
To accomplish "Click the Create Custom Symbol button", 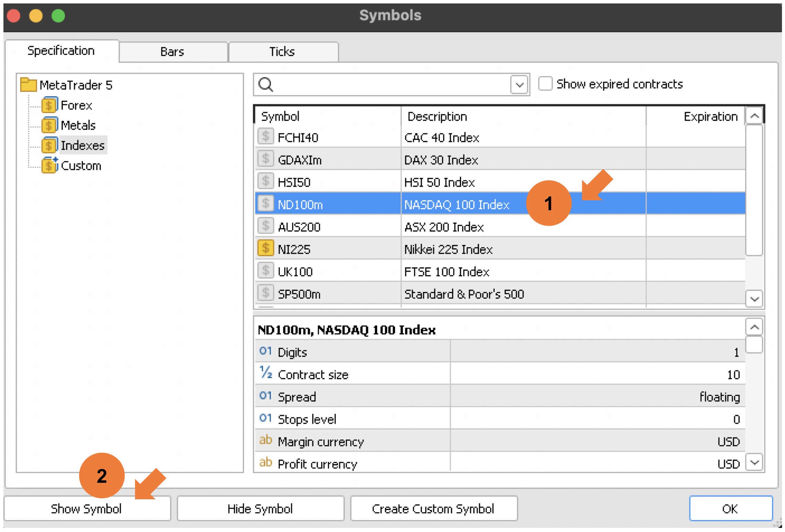I will click(x=433, y=509).
